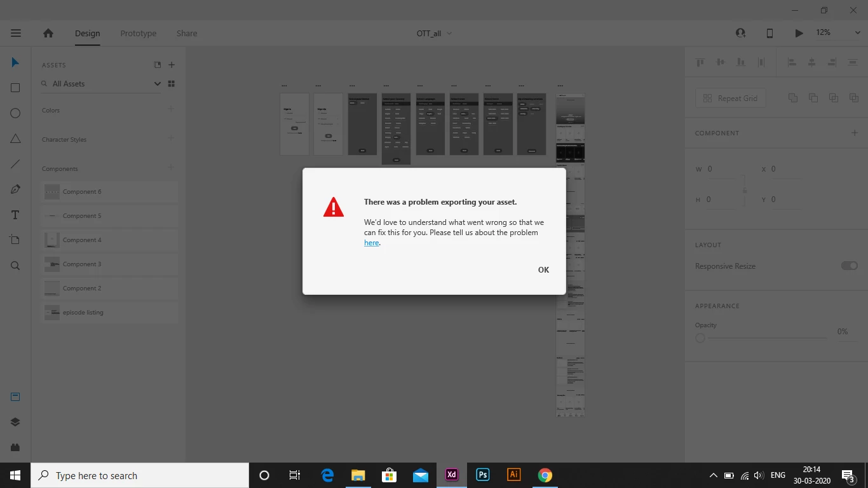Click align top edges icon

[700, 62]
